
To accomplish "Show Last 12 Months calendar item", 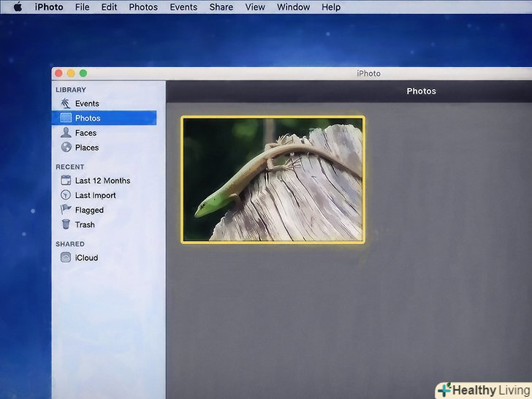I will [x=102, y=180].
